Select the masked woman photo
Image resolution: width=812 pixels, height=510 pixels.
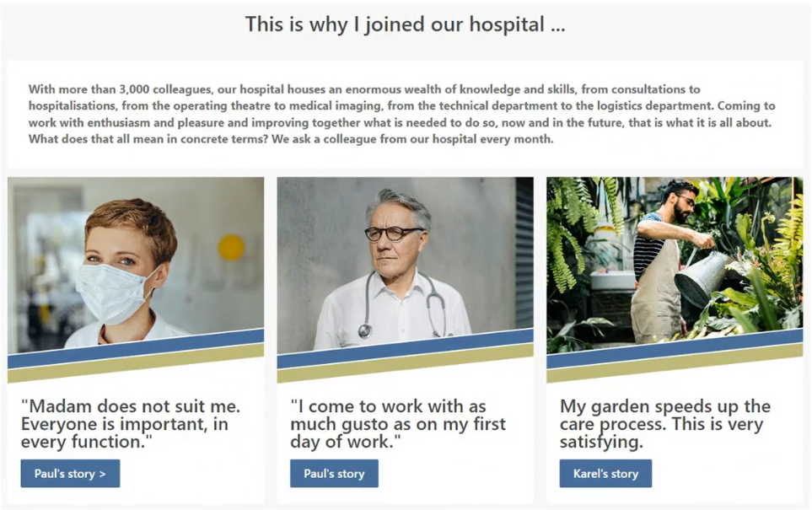click(136, 264)
